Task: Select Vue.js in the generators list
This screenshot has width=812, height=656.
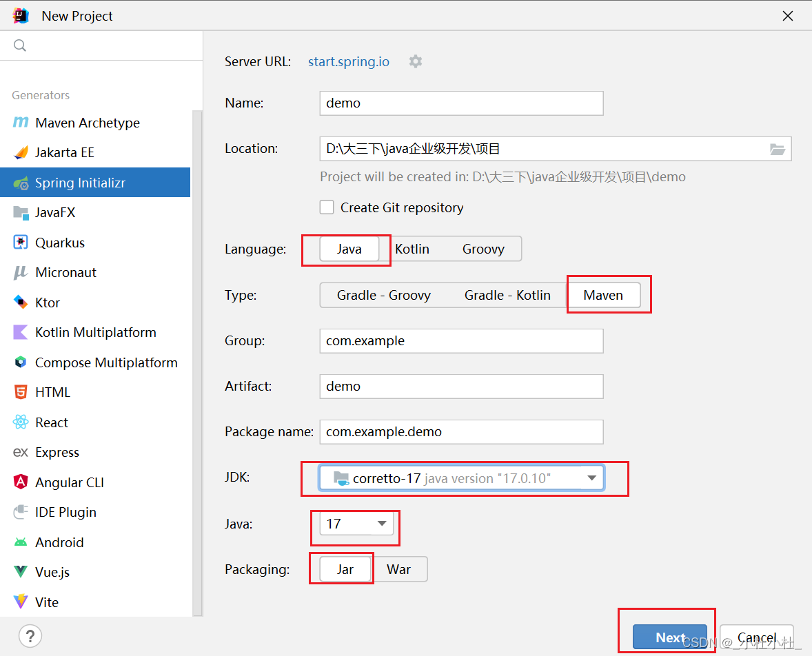Action: tap(95, 572)
